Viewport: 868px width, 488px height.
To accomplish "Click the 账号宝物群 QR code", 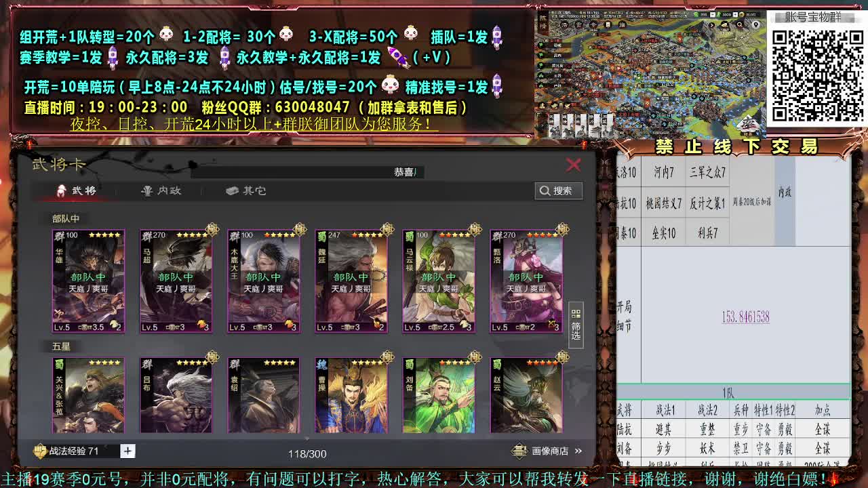I will coord(817,75).
